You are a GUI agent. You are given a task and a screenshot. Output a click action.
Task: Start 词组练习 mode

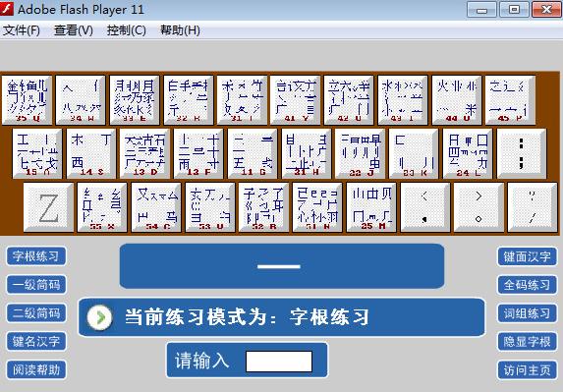(527, 313)
